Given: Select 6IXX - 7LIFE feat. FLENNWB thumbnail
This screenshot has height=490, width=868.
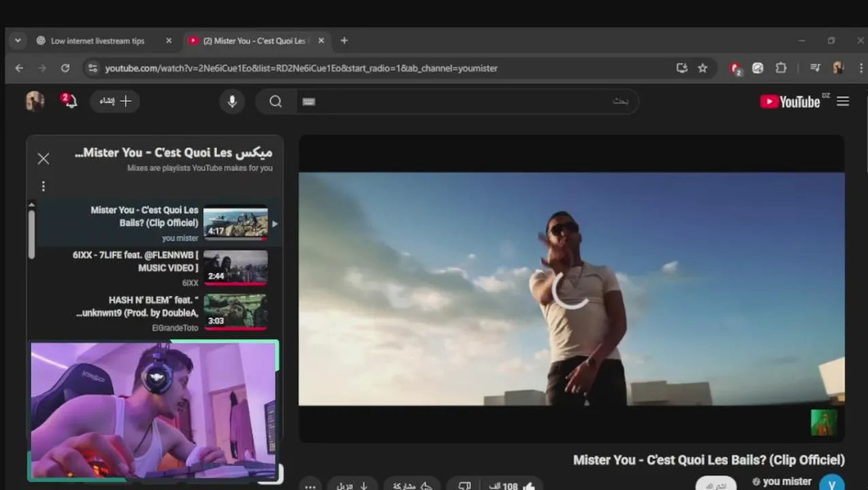Looking at the screenshot, I should [236, 267].
